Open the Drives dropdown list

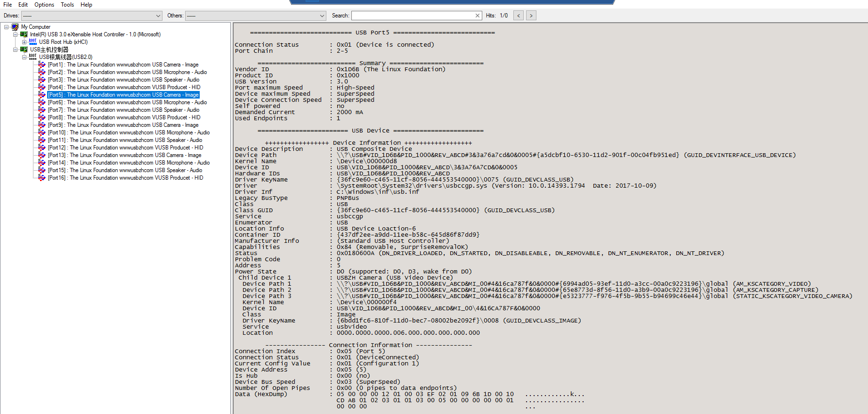tap(158, 16)
